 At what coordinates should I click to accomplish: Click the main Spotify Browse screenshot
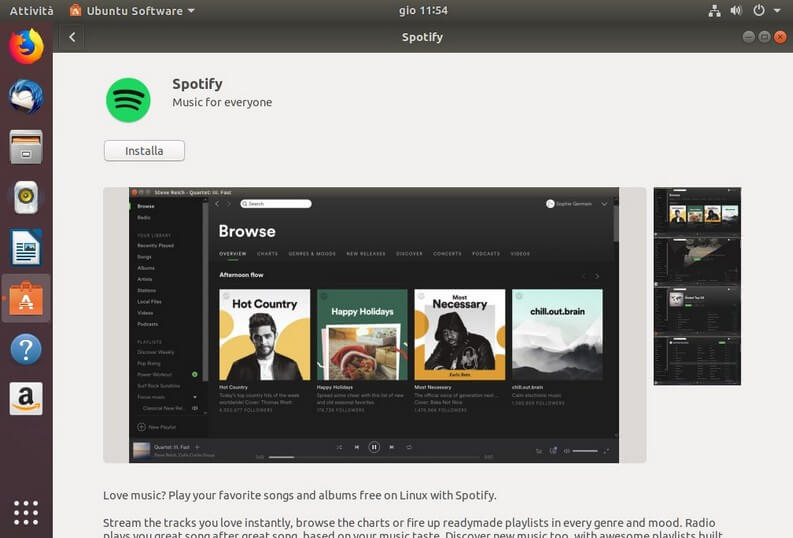[374, 325]
